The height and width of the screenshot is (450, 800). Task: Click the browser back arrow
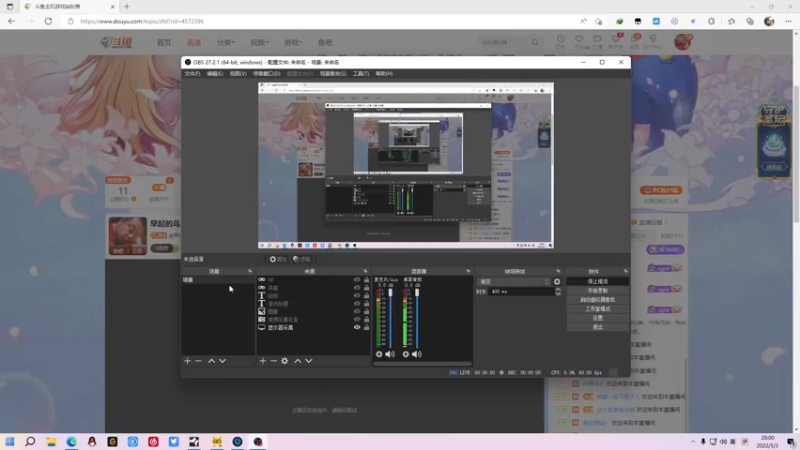[x=12, y=21]
